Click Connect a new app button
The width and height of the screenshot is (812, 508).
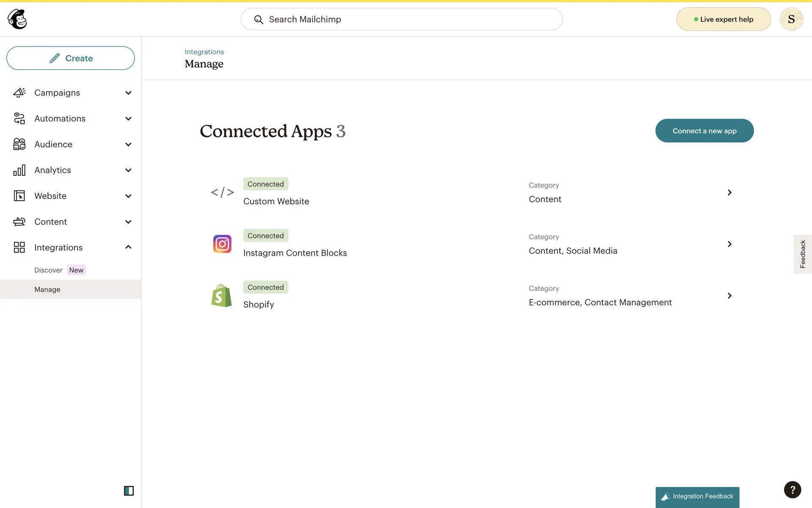coord(704,131)
